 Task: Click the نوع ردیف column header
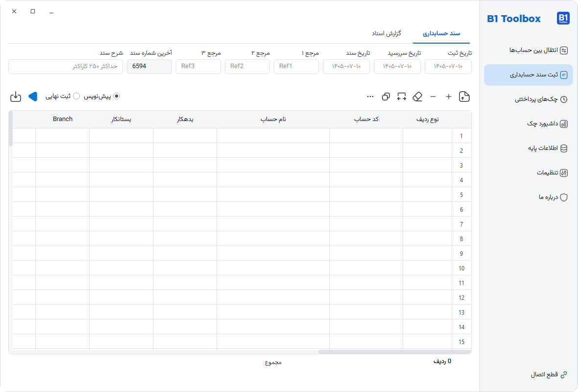tap(428, 120)
